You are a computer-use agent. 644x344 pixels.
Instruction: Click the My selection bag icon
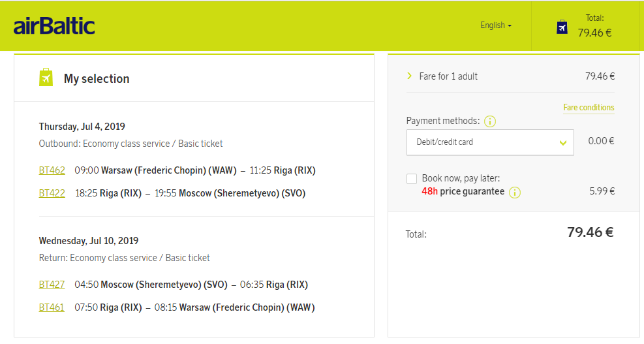pyautogui.click(x=46, y=77)
